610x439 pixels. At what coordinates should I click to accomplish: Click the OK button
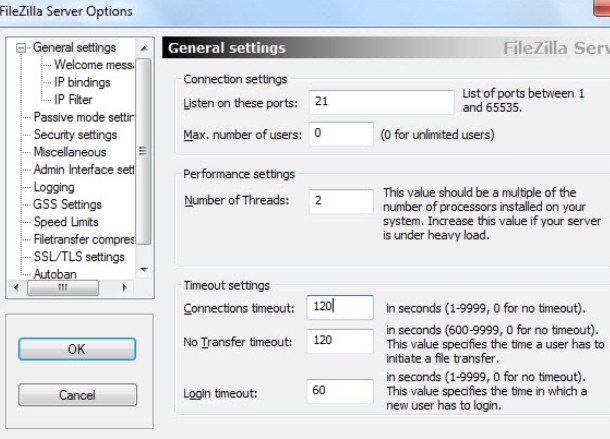[x=77, y=349]
